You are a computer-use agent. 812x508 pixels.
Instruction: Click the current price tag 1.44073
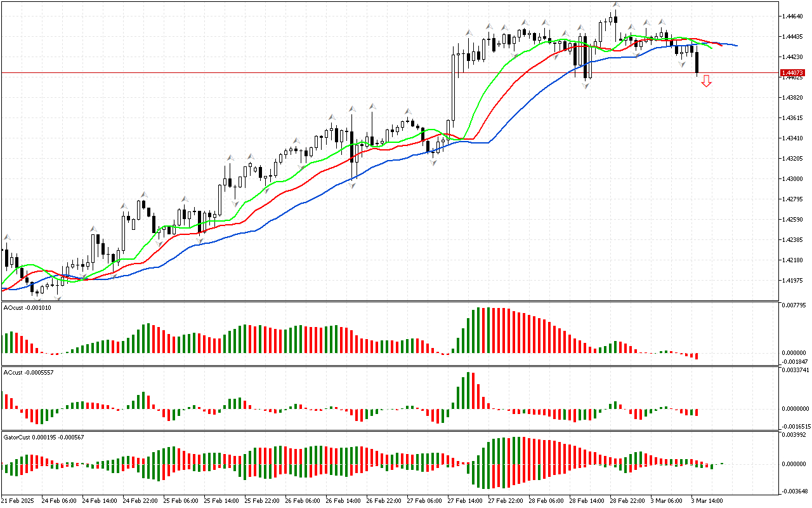pyautogui.click(x=792, y=73)
